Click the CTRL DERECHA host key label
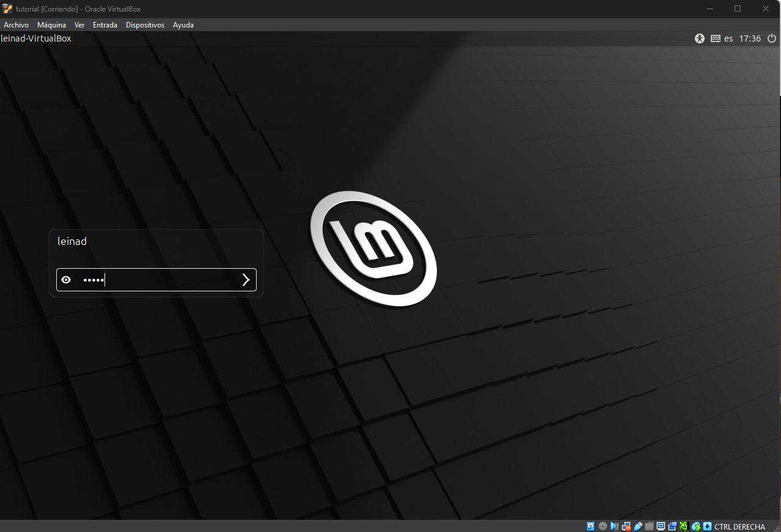The width and height of the screenshot is (781, 532). point(739,527)
